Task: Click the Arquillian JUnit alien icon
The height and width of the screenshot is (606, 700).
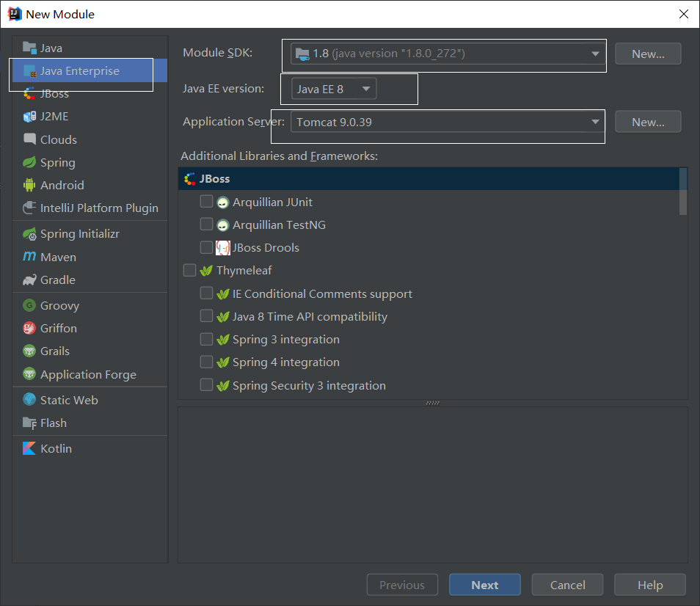Action: [223, 202]
